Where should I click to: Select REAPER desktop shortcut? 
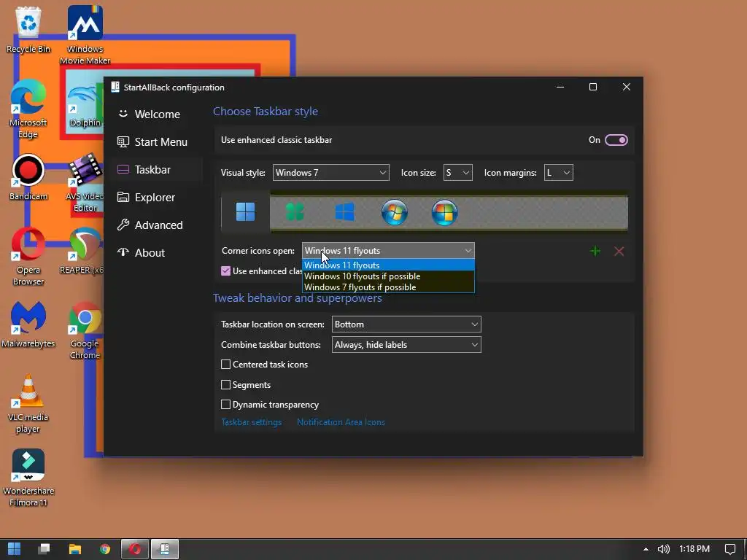82,251
